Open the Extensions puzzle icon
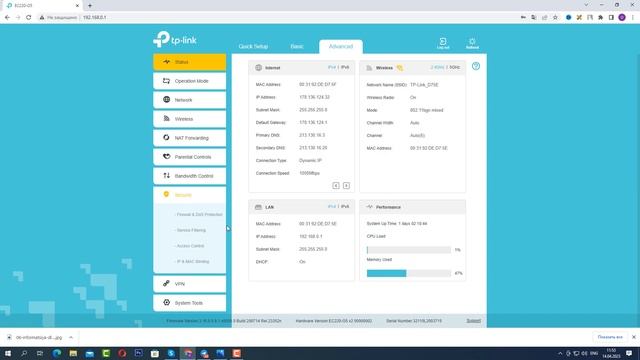The height and width of the screenshot is (360, 640). (600, 18)
